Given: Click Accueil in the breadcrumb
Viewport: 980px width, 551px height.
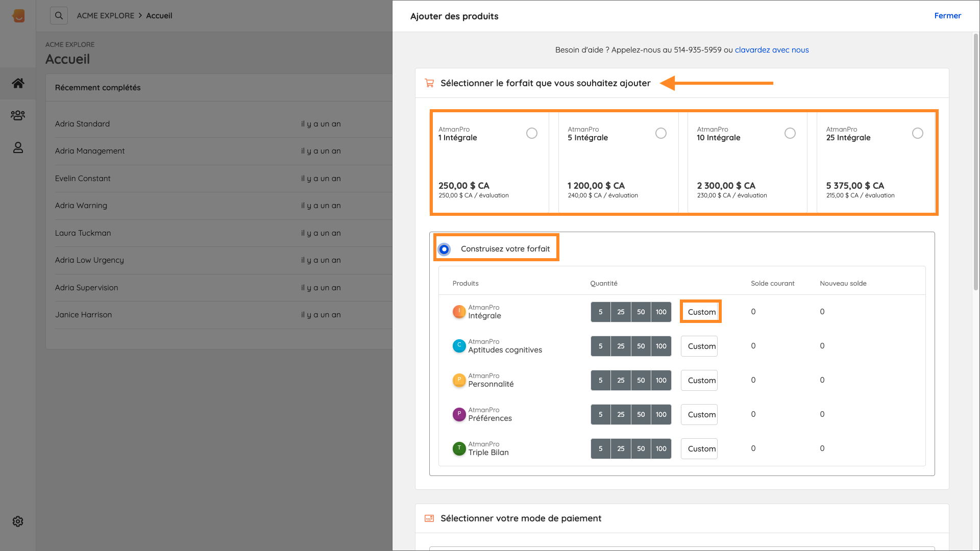Looking at the screenshot, I should pyautogui.click(x=159, y=16).
